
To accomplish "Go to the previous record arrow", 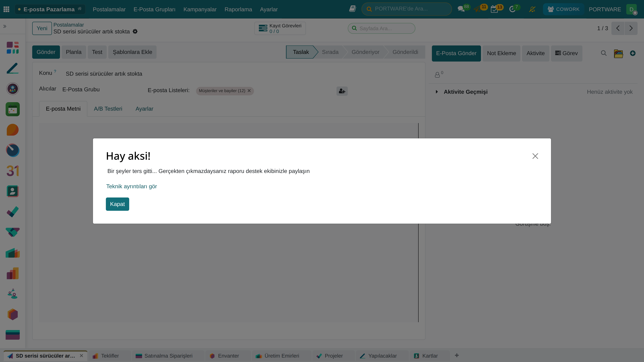I will 618,28.
